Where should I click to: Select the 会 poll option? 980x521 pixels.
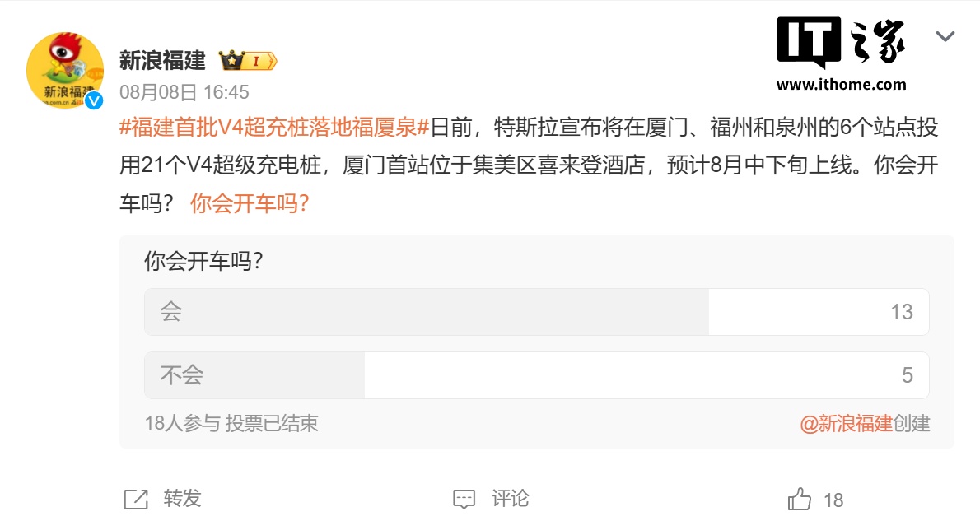(x=536, y=312)
